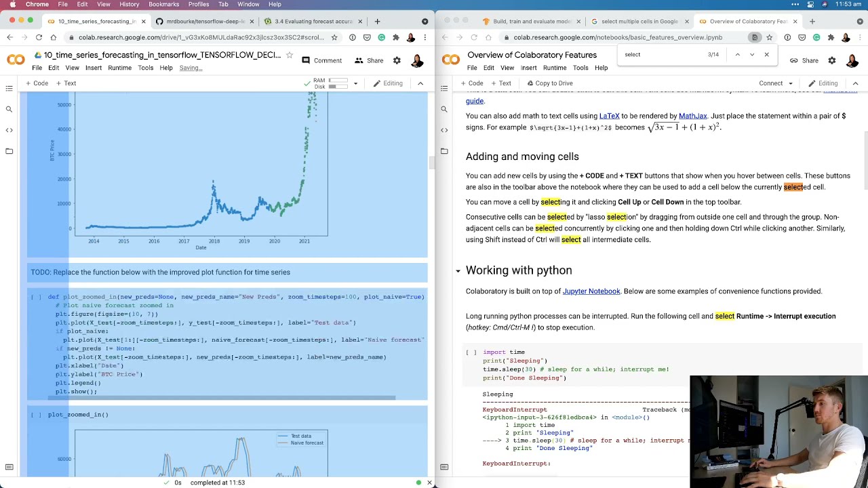Collapse the Working with python section
Image resolution: width=868 pixels, height=488 pixels.
(458, 271)
